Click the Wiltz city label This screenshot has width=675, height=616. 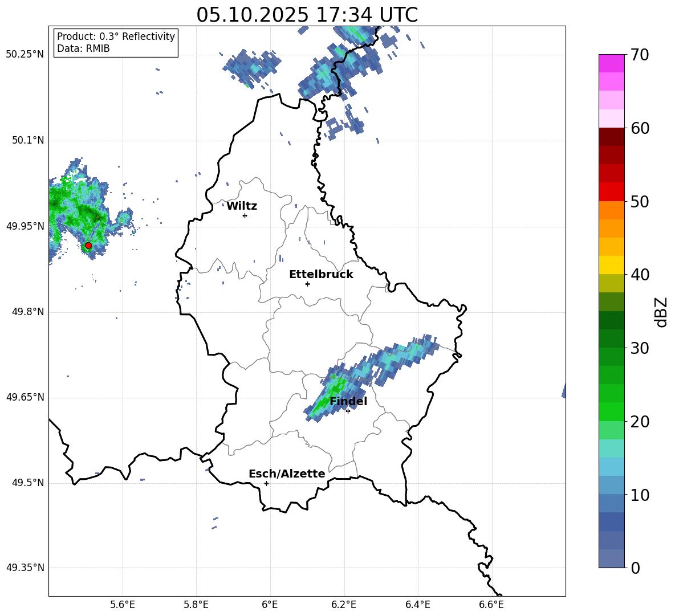[242, 206]
